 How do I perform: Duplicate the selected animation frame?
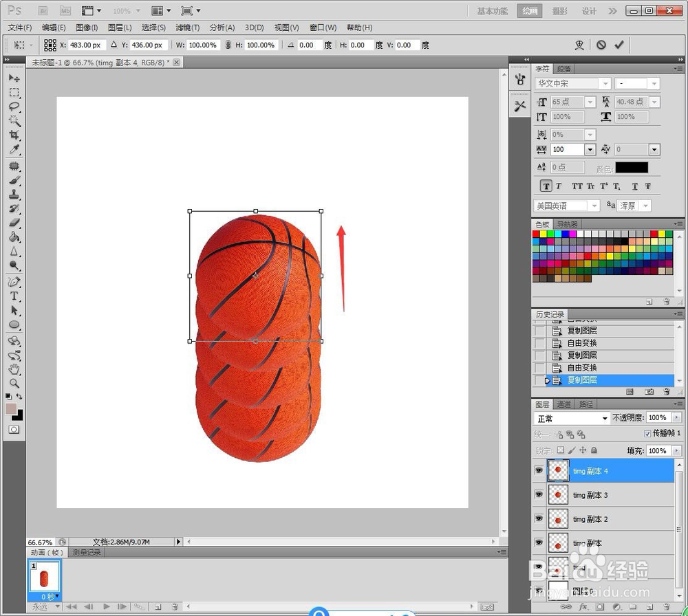[x=158, y=606]
